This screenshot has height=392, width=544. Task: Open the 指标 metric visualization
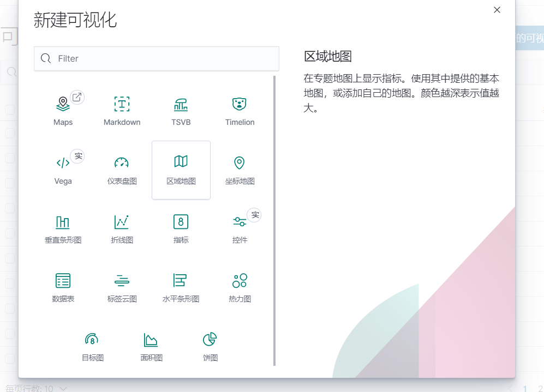tap(181, 228)
